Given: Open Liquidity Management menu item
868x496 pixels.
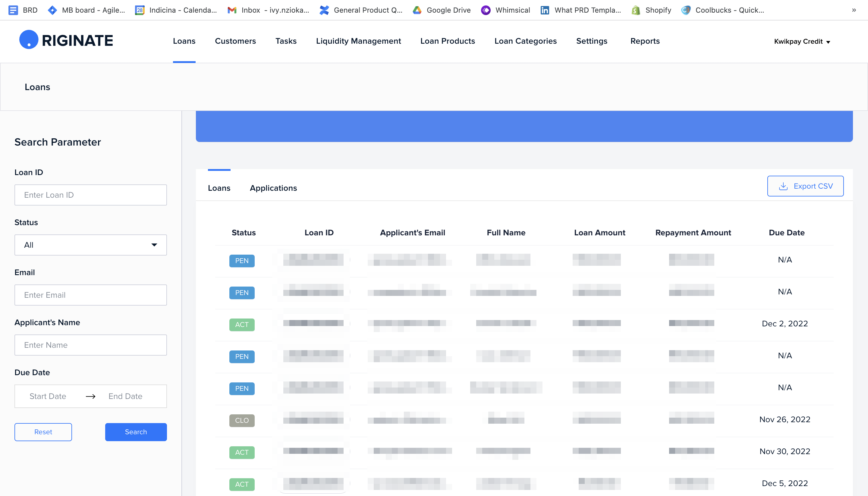Looking at the screenshot, I should click(x=358, y=41).
